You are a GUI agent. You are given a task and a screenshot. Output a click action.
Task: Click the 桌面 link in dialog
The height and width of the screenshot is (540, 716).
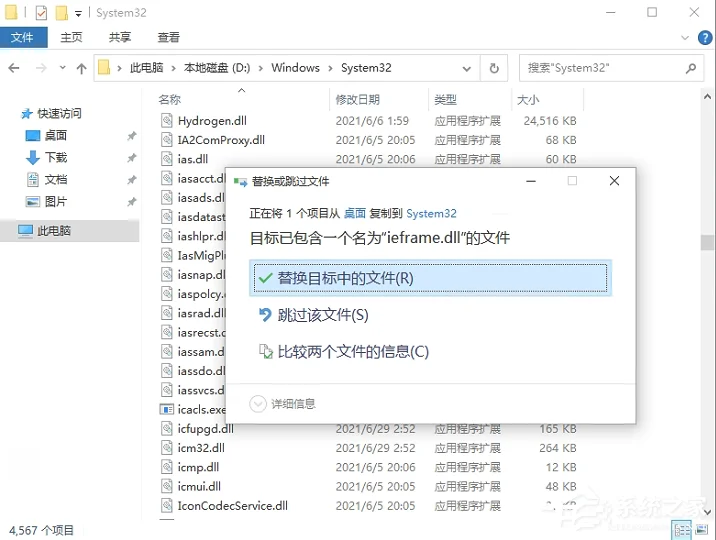[355, 213]
